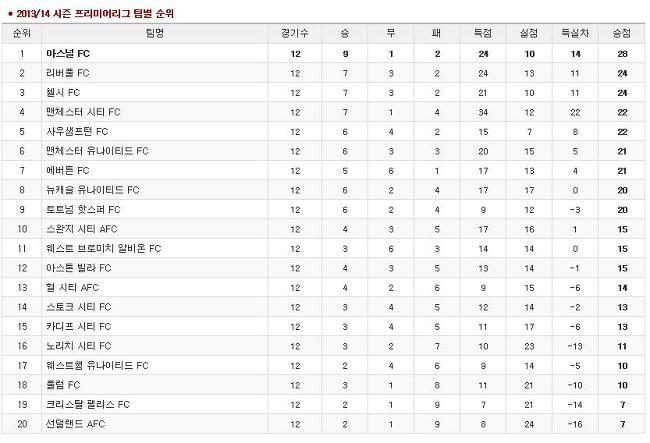Select the 리버풀 FC team name
This screenshot has width=650, height=443.
click(x=68, y=73)
